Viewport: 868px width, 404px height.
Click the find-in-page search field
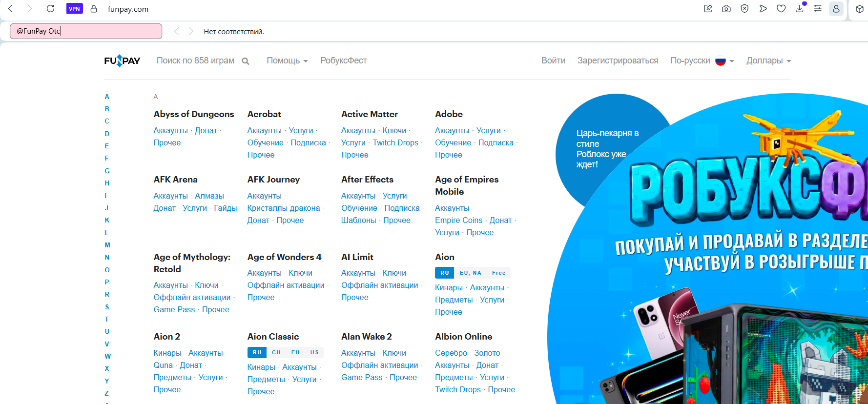click(86, 31)
